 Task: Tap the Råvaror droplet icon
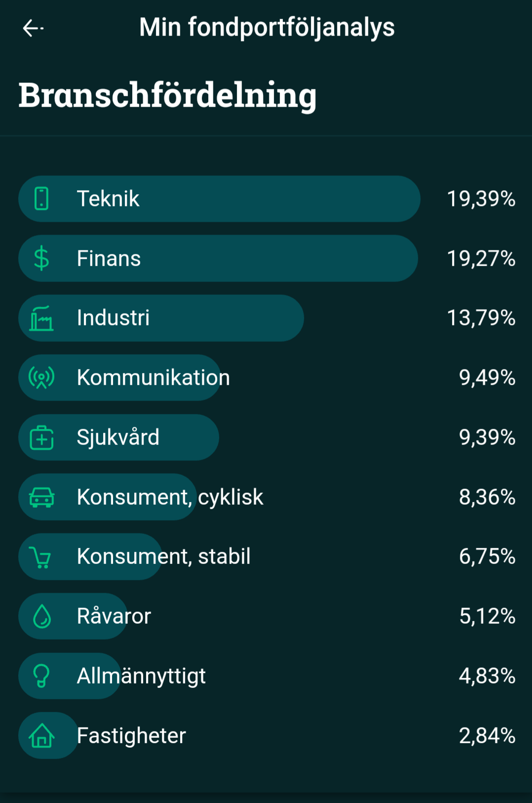41,616
